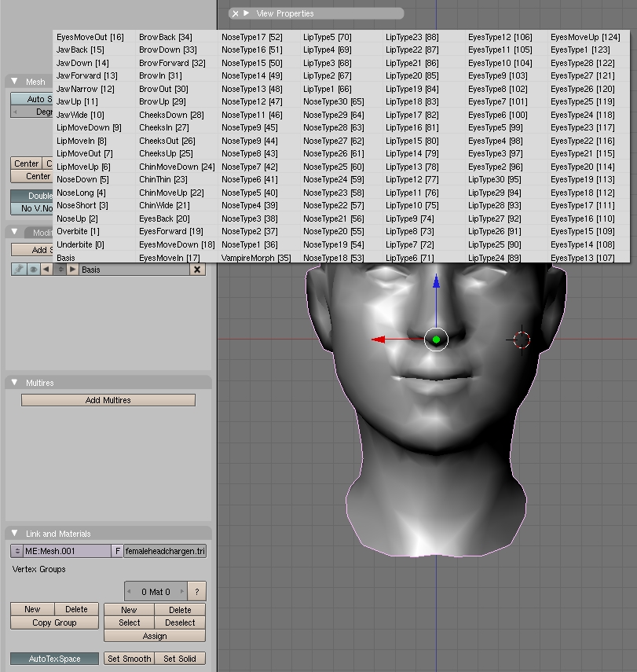Click the next shape key arrow

[73, 270]
